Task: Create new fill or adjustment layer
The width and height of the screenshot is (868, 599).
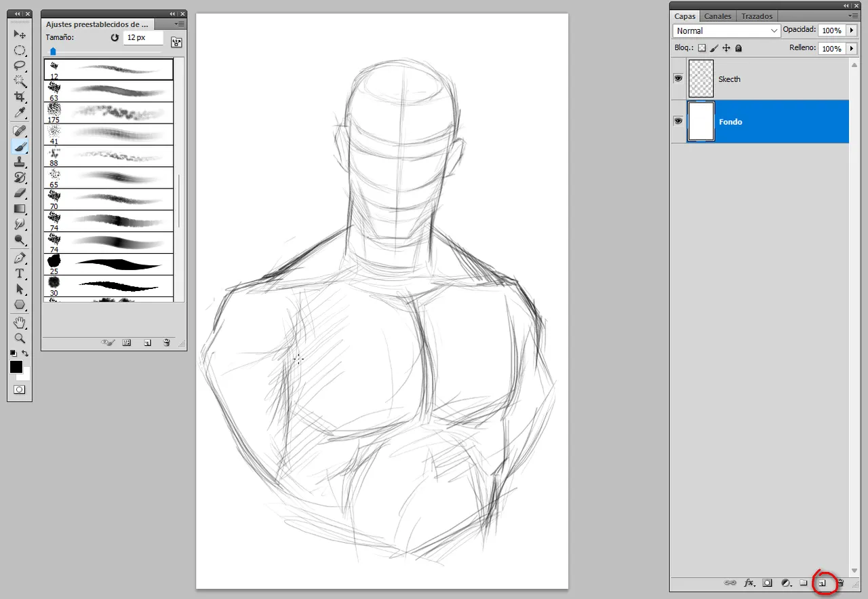Action: 787,583
